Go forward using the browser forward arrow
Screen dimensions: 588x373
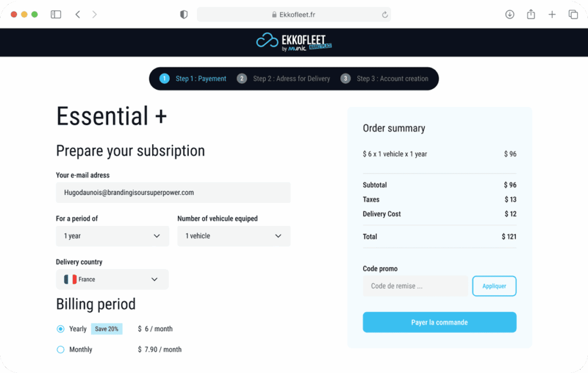(x=95, y=14)
